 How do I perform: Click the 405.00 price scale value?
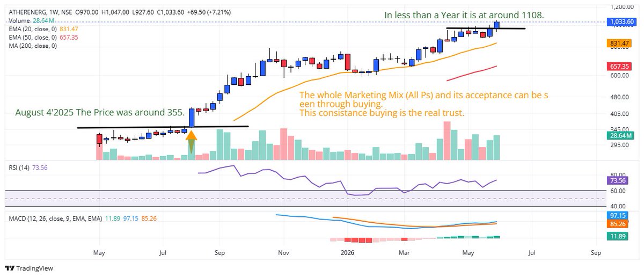tap(621, 114)
